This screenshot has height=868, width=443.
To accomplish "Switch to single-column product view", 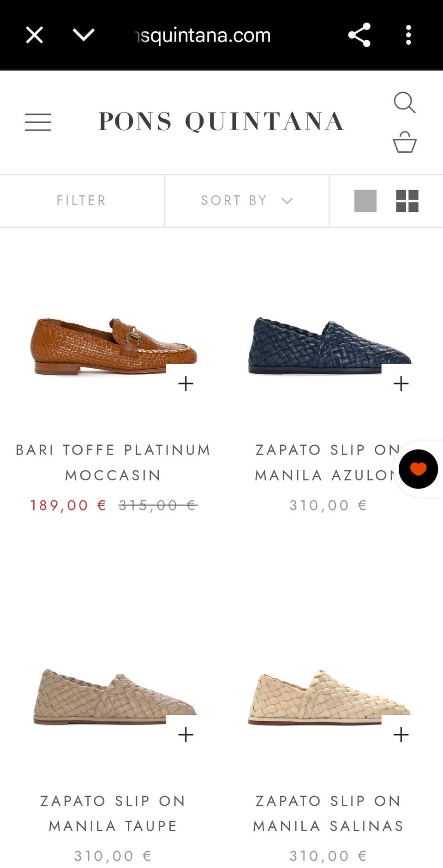I will coord(365,201).
